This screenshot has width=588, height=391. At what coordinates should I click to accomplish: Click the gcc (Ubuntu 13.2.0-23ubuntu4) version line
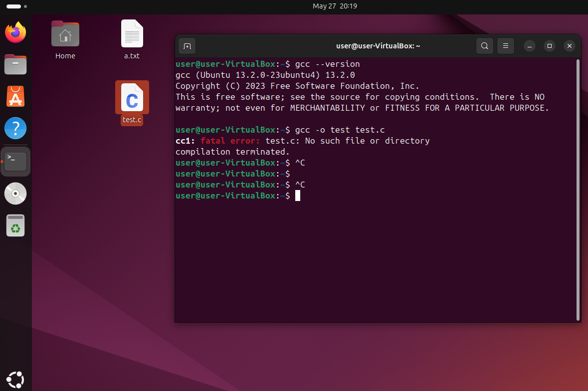tap(265, 75)
